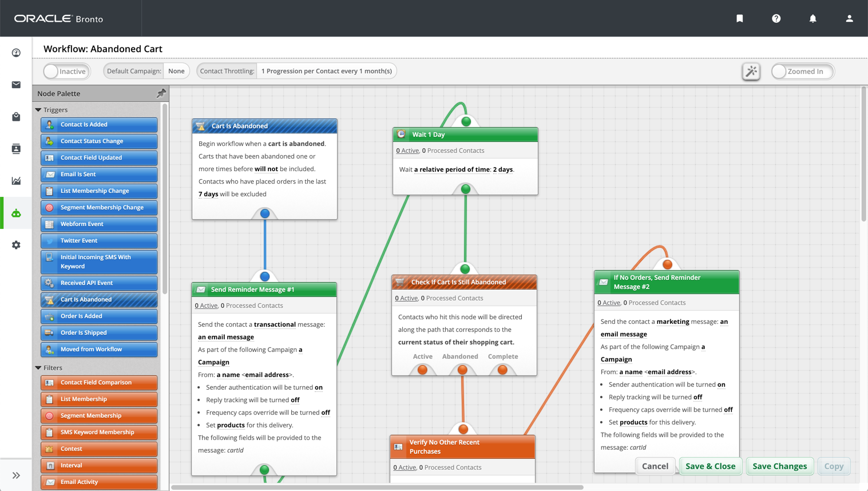Click the cart icon on Check If Cart Is Still Abandoned
Screen dimensions: 868x491
tap(400, 282)
